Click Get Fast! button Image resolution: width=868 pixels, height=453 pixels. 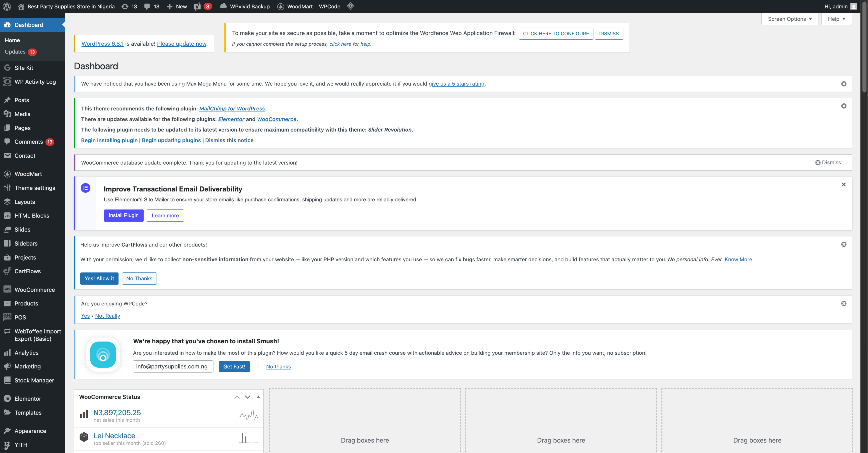[234, 366]
